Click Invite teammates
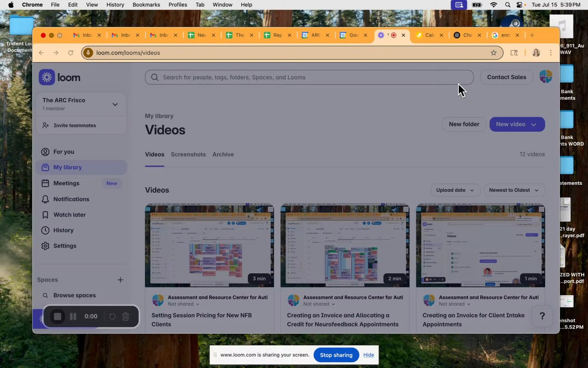 69,125
